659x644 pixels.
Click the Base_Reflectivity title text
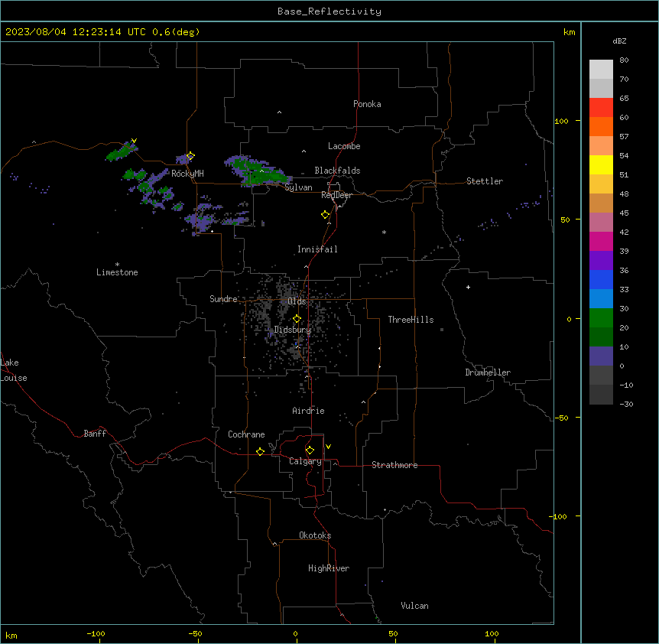click(329, 11)
